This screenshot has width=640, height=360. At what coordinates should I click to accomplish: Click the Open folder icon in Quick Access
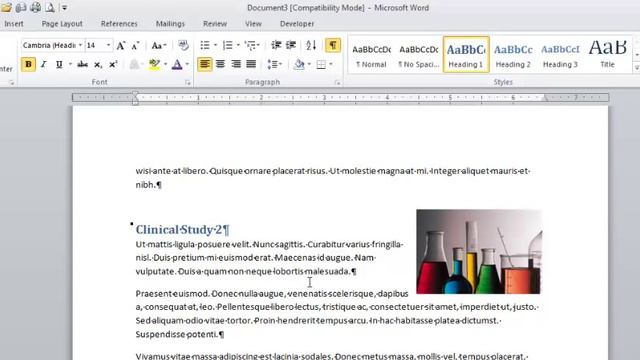(x=6, y=7)
